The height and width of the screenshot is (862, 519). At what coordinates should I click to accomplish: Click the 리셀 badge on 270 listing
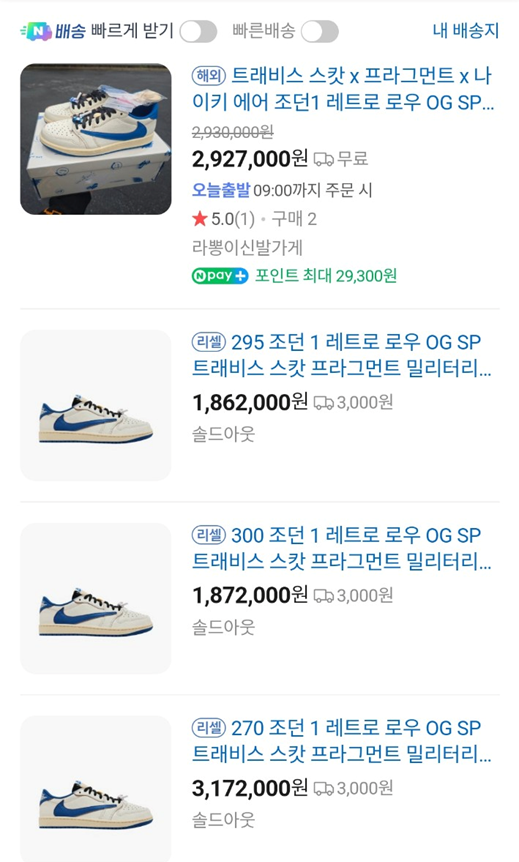coord(209,727)
